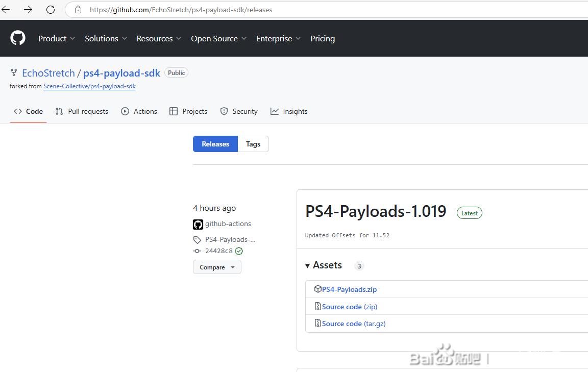Switch to the Actions tab

(x=139, y=111)
